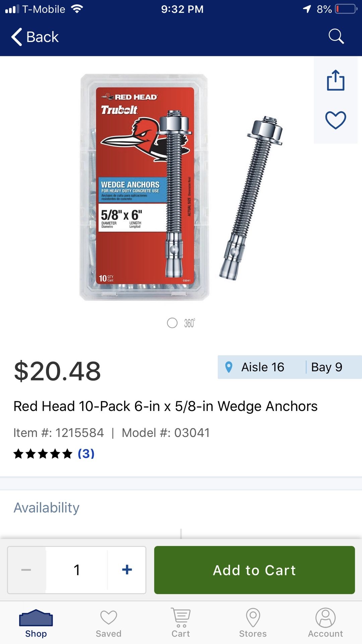Image resolution: width=362 pixels, height=644 pixels.
Task: Switch to the Saved tab
Action: [x=108, y=623]
